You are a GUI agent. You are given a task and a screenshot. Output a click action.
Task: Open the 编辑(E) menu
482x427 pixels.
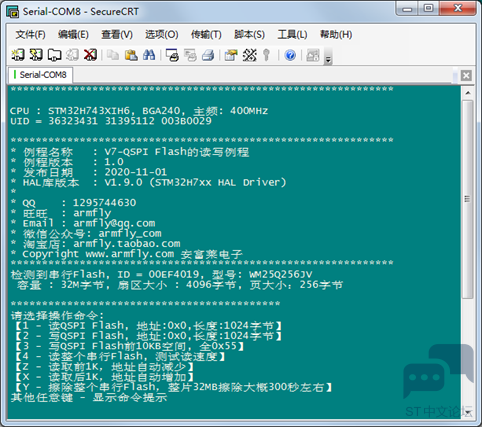coord(73,34)
